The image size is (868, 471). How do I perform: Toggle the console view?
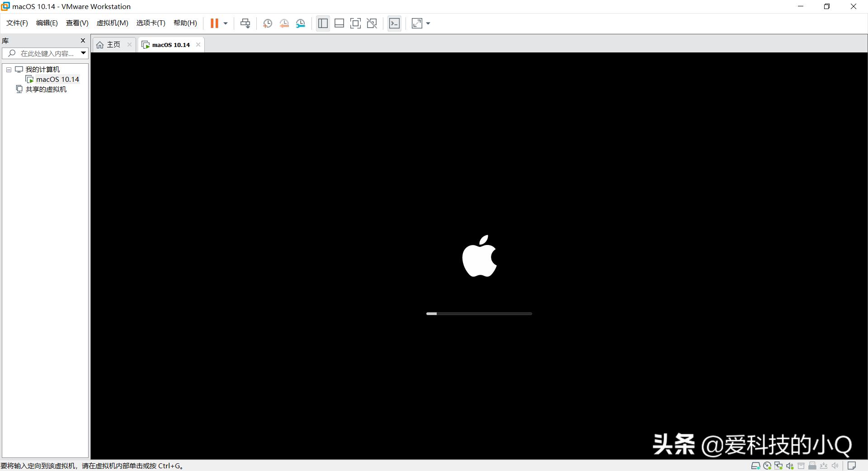coord(394,23)
